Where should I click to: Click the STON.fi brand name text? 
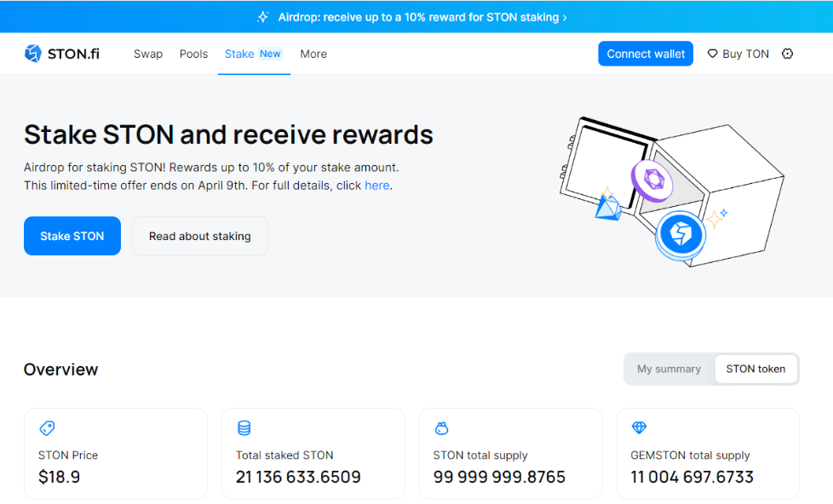73,54
